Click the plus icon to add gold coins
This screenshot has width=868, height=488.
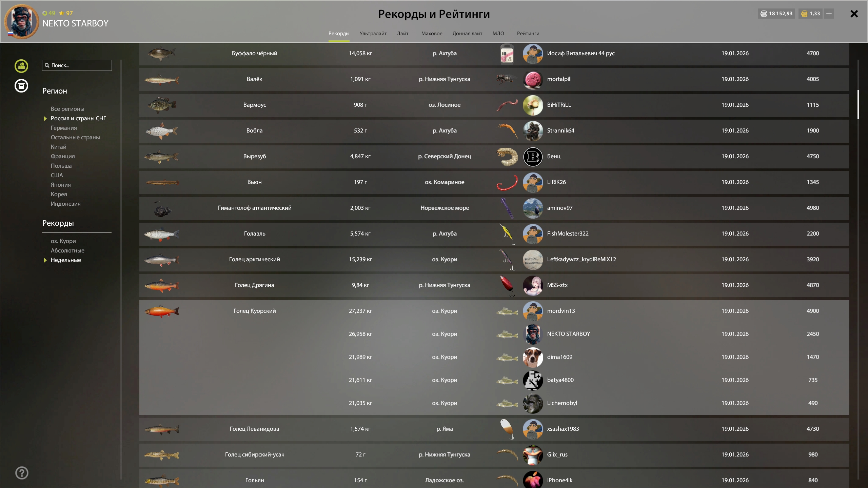tap(829, 14)
